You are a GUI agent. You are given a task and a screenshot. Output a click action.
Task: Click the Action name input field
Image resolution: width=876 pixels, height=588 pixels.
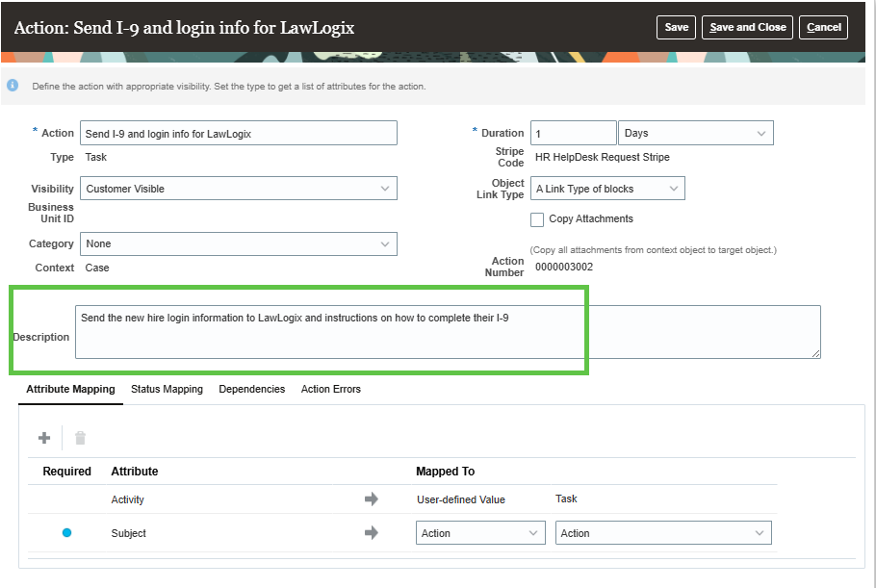pyautogui.click(x=239, y=133)
